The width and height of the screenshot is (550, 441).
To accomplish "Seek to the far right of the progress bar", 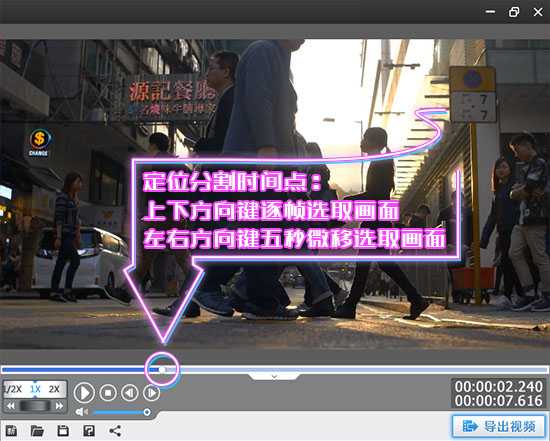I will coord(546,369).
